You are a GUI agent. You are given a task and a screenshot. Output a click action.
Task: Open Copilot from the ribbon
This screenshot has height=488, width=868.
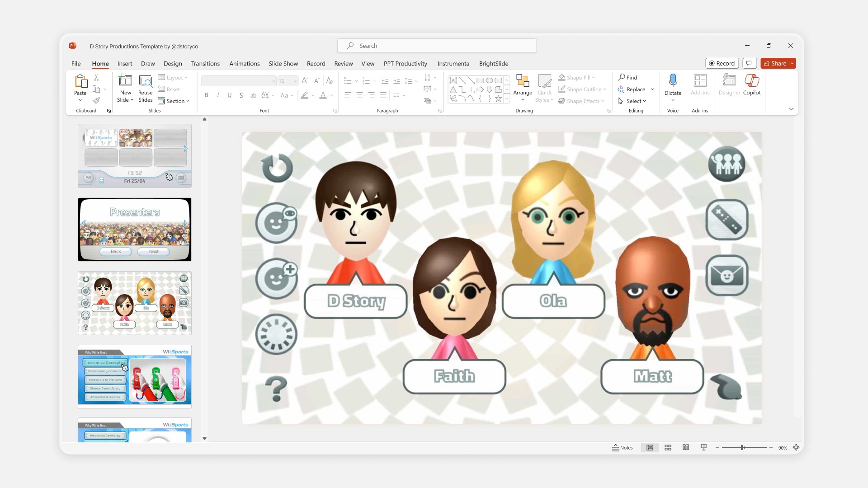click(751, 81)
